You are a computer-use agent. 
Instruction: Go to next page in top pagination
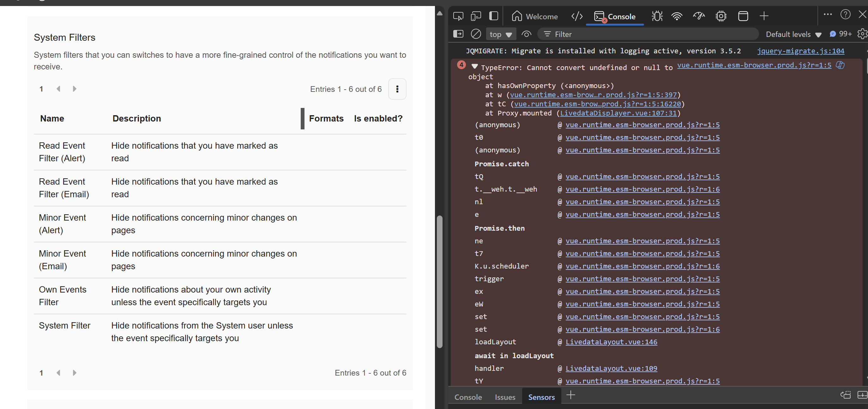(x=75, y=89)
